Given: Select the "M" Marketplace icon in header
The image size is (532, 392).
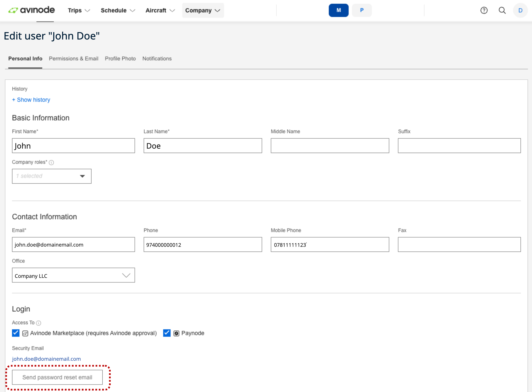Looking at the screenshot, I should [338, 10].
